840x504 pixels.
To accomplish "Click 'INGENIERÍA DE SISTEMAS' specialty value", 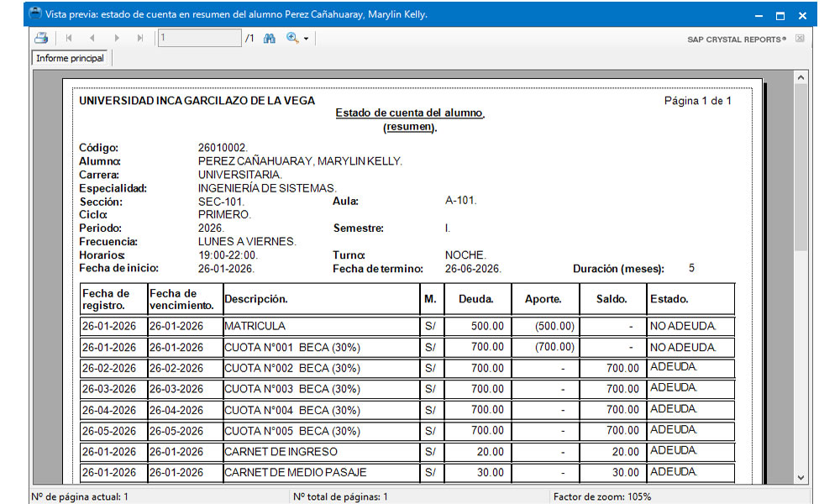I will point(267,188).
